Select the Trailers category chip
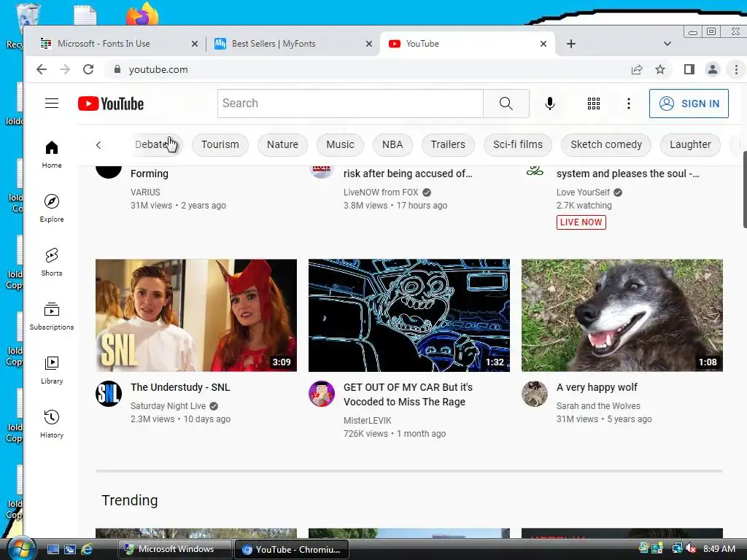The width and height of the screenshot is (747, 560). (448, 145)
